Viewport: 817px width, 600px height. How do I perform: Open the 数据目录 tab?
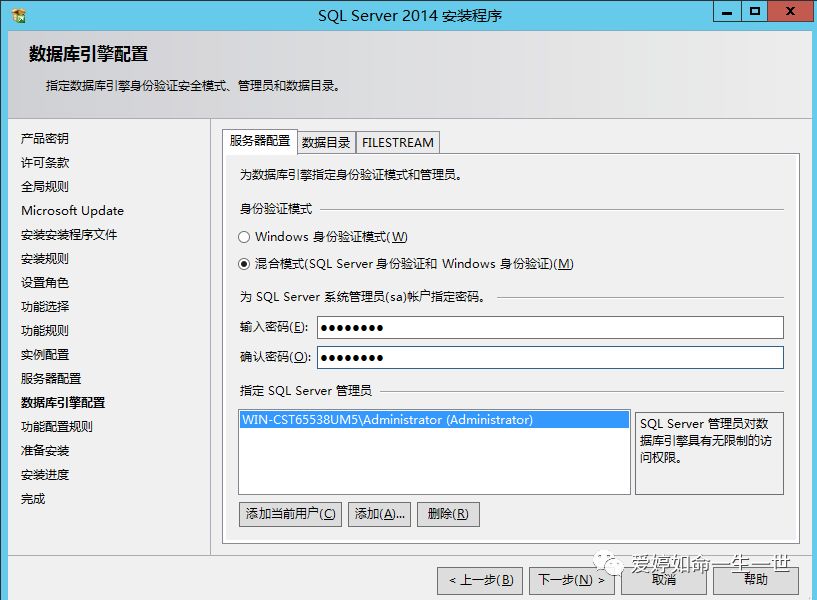tap(326, 143)
